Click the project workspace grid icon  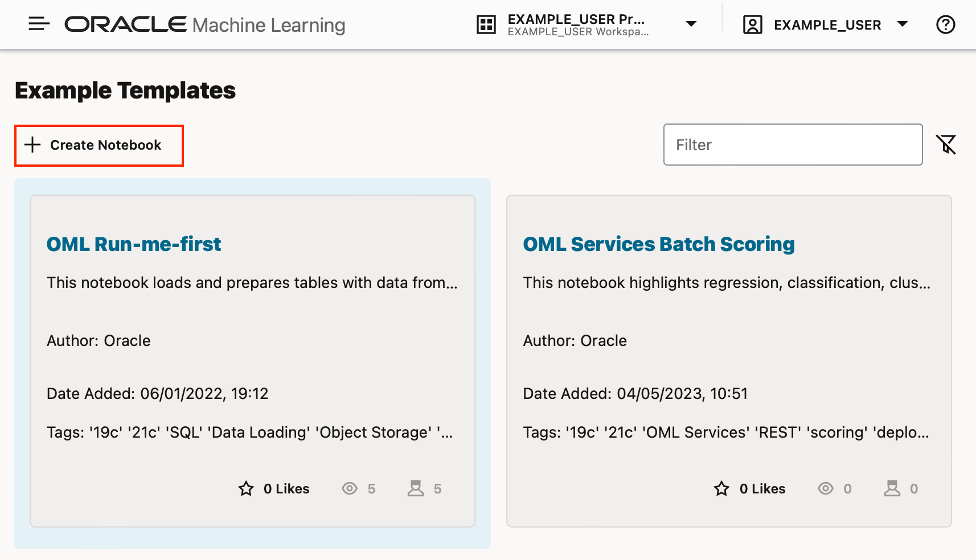pyautogui.click(x=486, y=24)
